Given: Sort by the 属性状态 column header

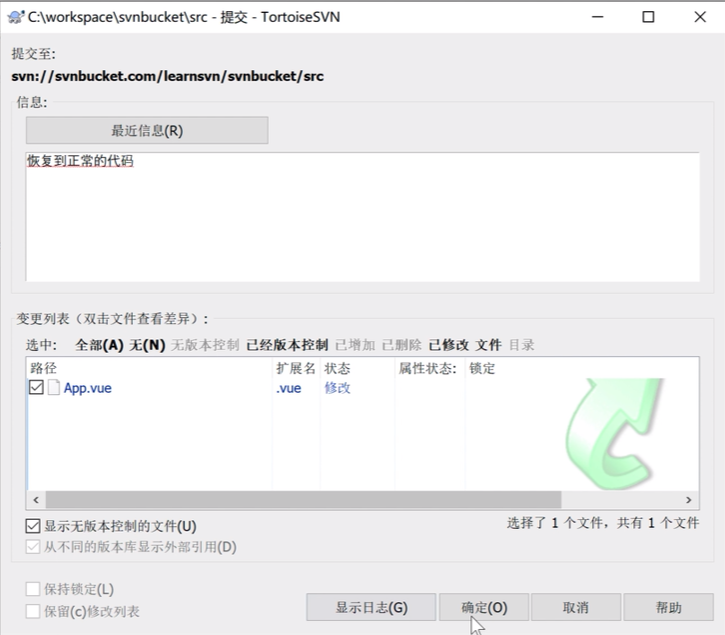Looking at the screenshot, I should [430, 369].
